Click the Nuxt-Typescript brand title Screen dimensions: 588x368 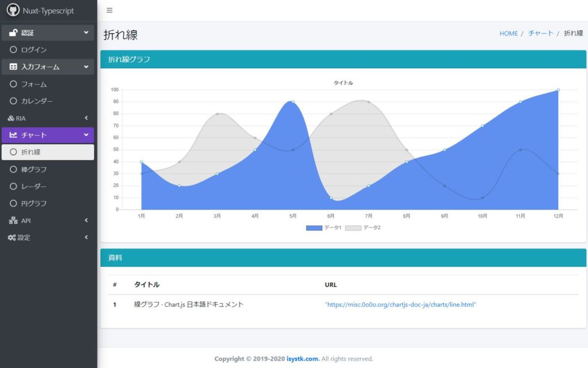click(x=48, y=11)
